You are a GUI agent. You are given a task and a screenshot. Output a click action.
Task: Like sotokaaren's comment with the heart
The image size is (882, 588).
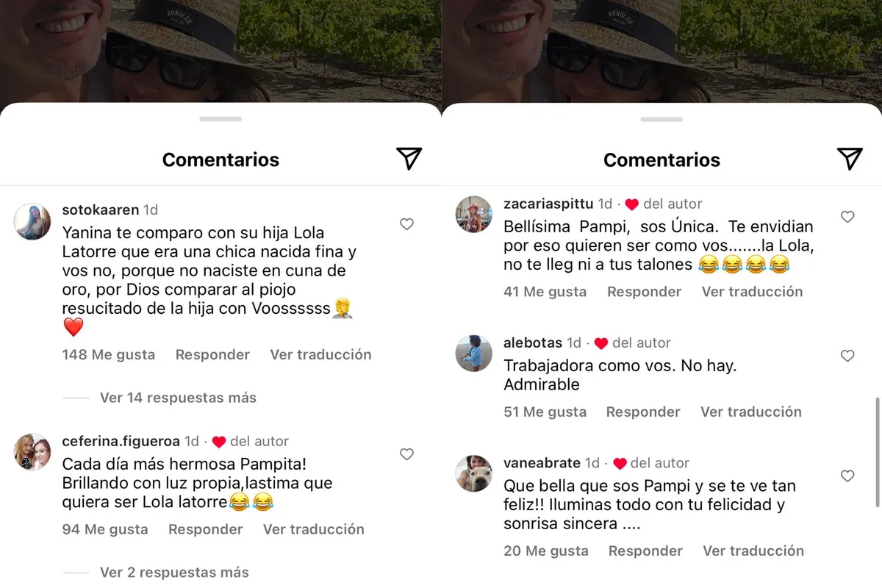point(406,224)
